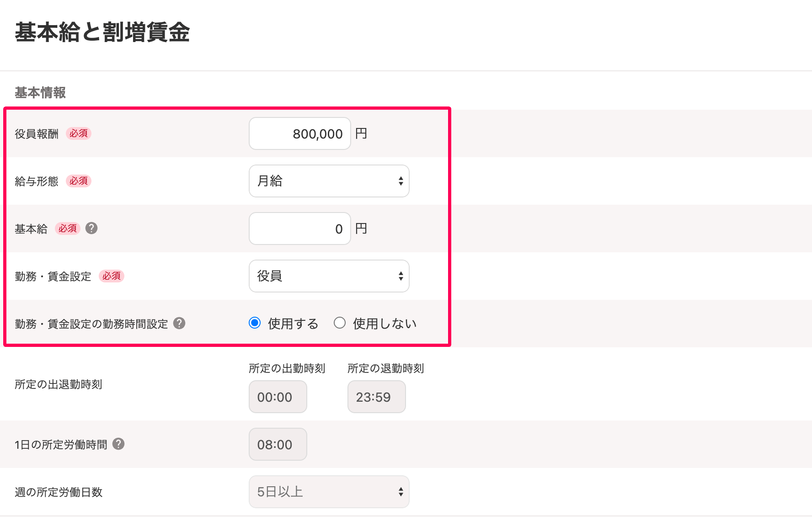Select the 使用する radio button

tap(255, 323)
